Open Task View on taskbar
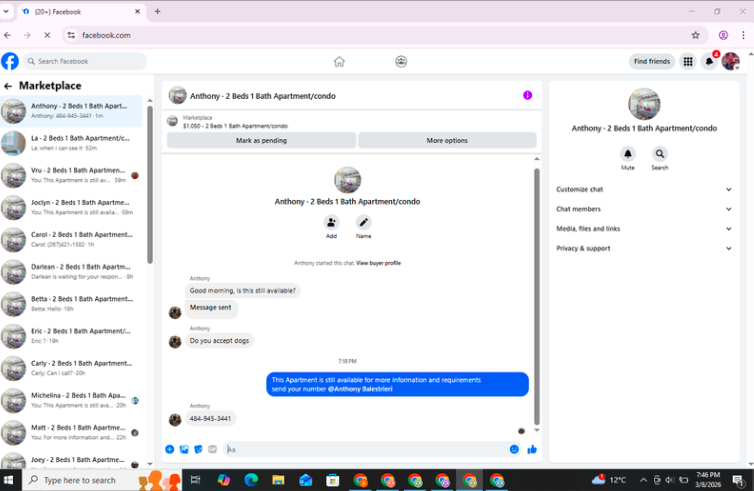754x491 pixels. [x=195, y=480]
